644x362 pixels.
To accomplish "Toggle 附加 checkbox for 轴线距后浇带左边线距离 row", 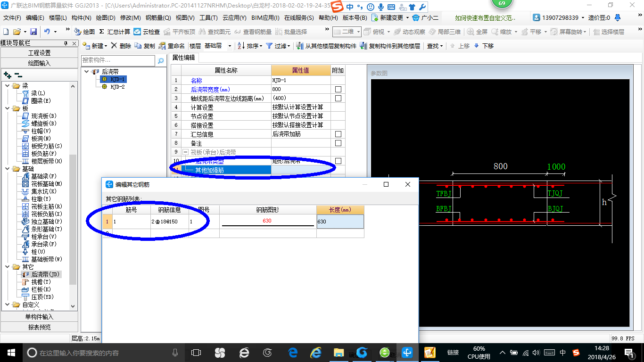I will click(338, 98).
